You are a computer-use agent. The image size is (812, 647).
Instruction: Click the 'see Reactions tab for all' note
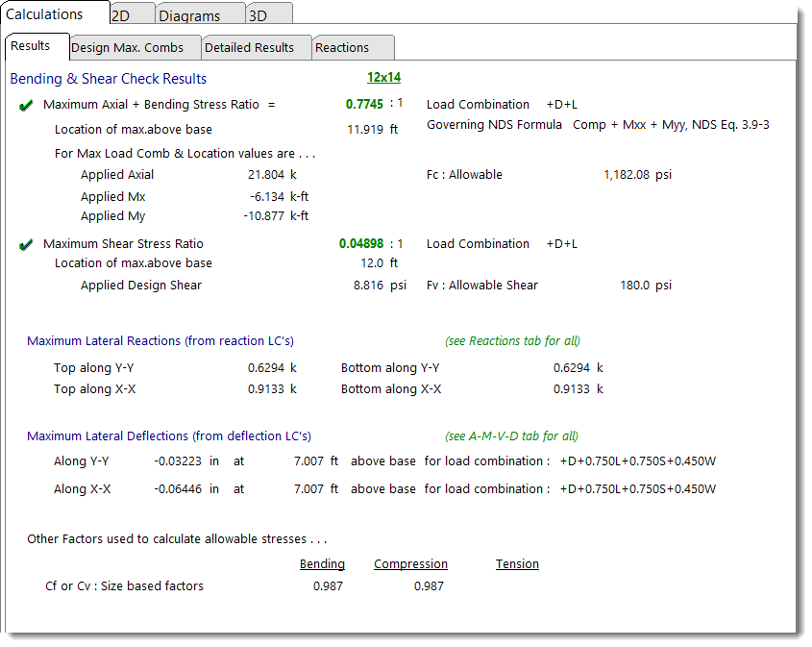tap(512, 340)
